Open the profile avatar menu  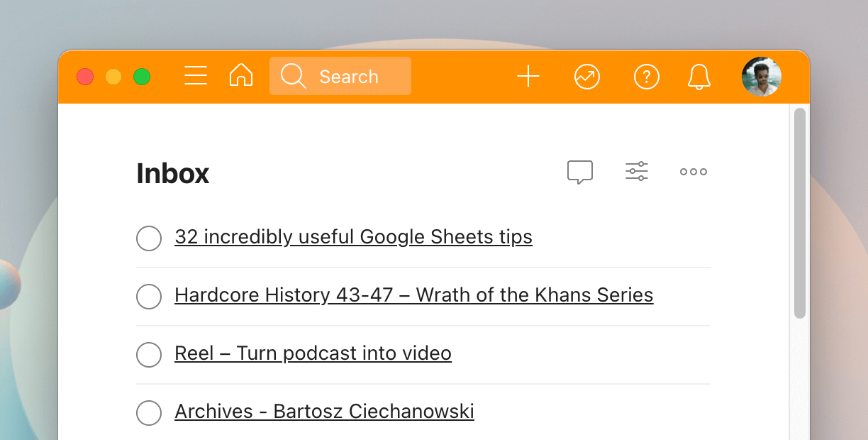click(762, 77)
